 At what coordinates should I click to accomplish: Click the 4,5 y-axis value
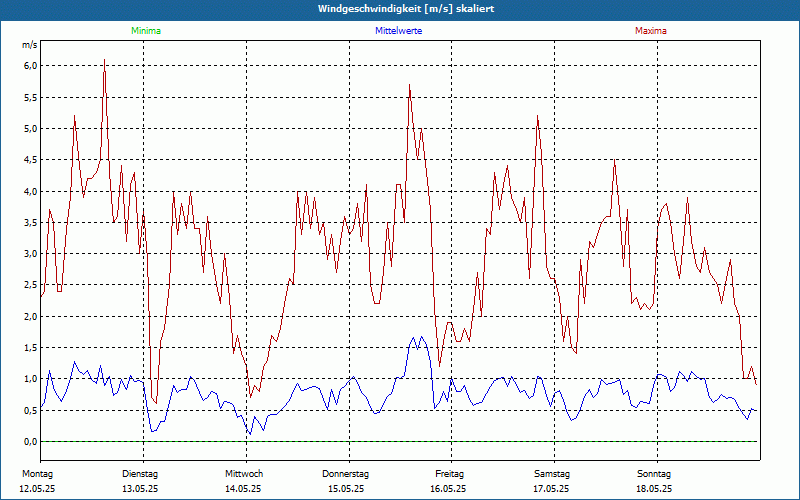(x=31, y=160)
